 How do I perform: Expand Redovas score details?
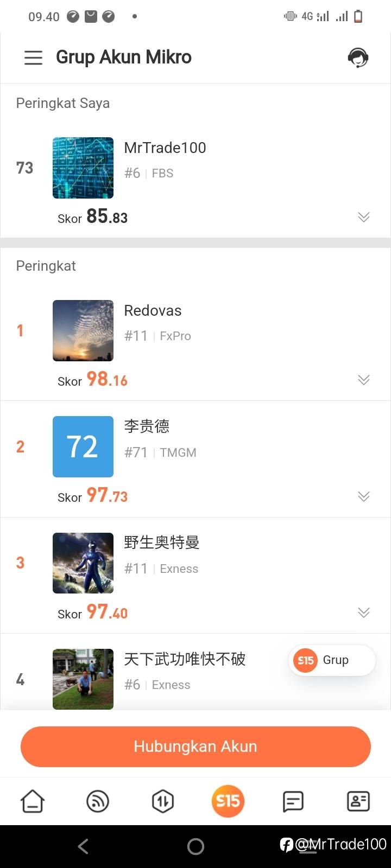[x=364, y=380]
